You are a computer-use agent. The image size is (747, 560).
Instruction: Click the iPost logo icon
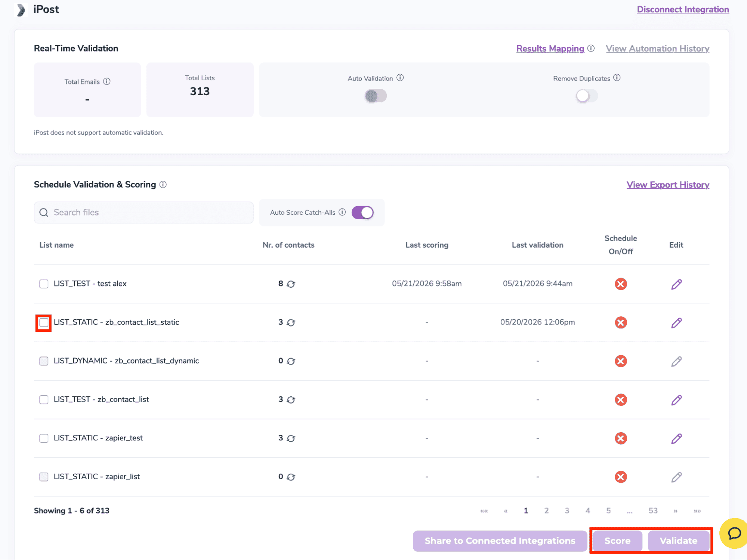[x=21, y=10]
